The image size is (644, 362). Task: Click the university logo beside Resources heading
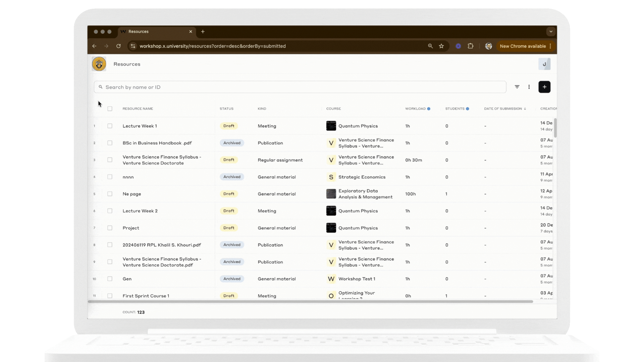pyautogui.click(x=99, y=64)
